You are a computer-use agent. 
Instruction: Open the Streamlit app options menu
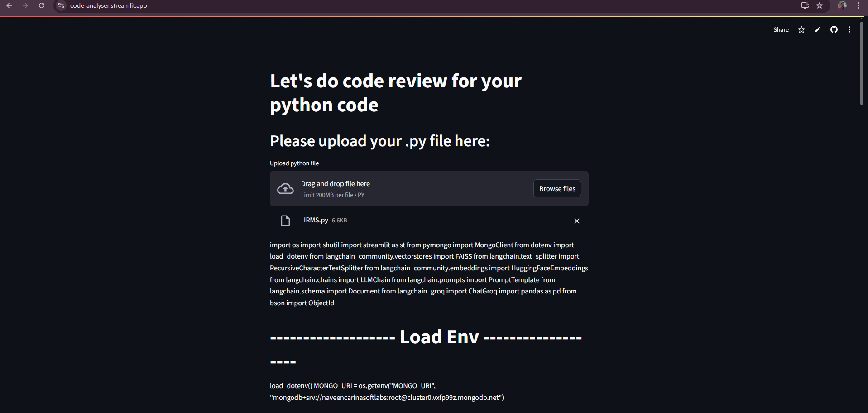point(849,29)
